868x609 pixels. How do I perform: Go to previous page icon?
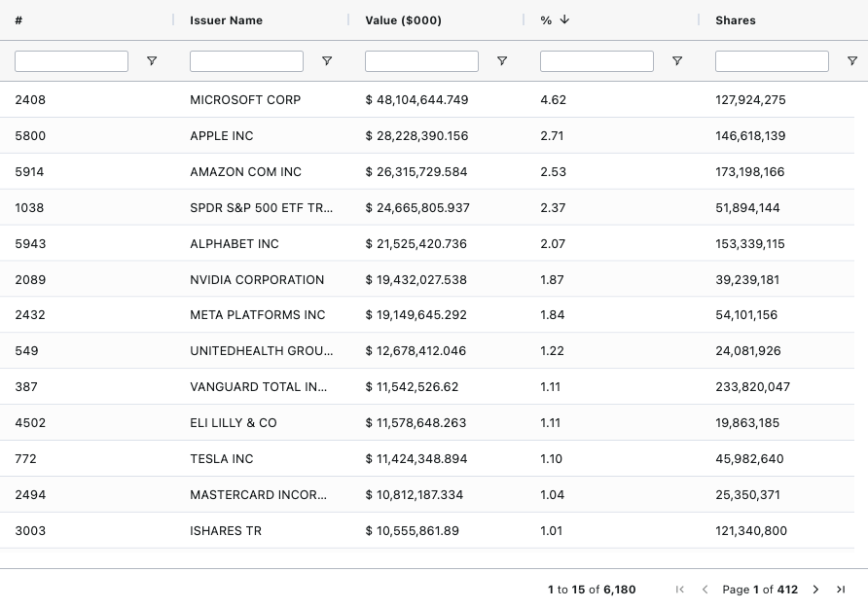[x=705, y=590]
